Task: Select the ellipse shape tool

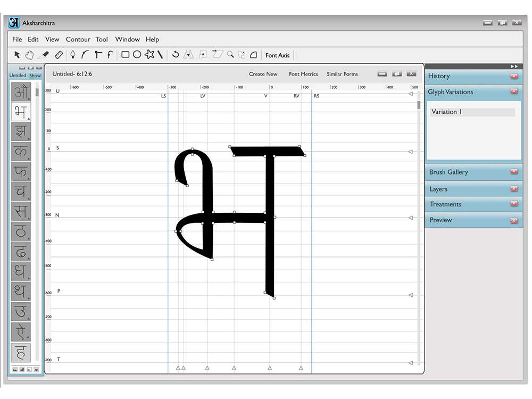Action: [137, 55]
